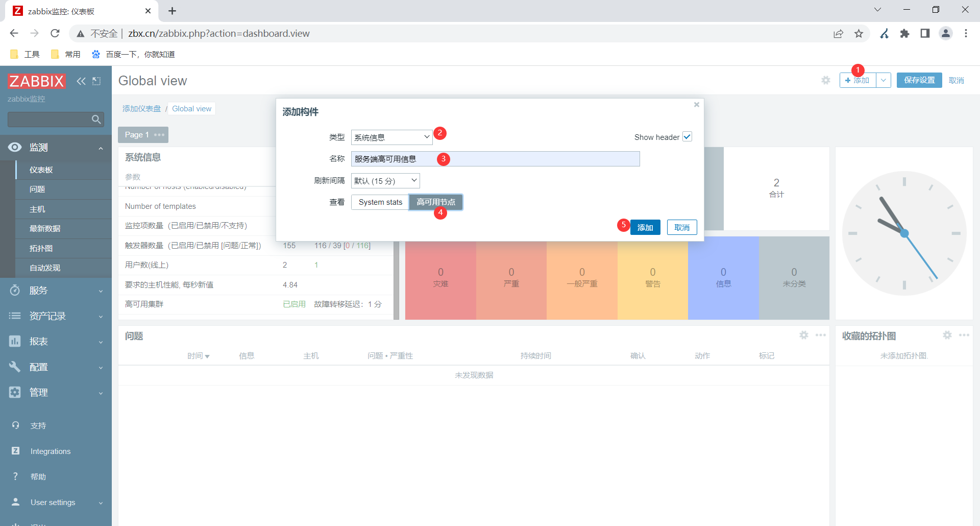The width and height of the screenshot is (980, 526).
Task: Click the 信息 severity tile
Action: (723, 278)
